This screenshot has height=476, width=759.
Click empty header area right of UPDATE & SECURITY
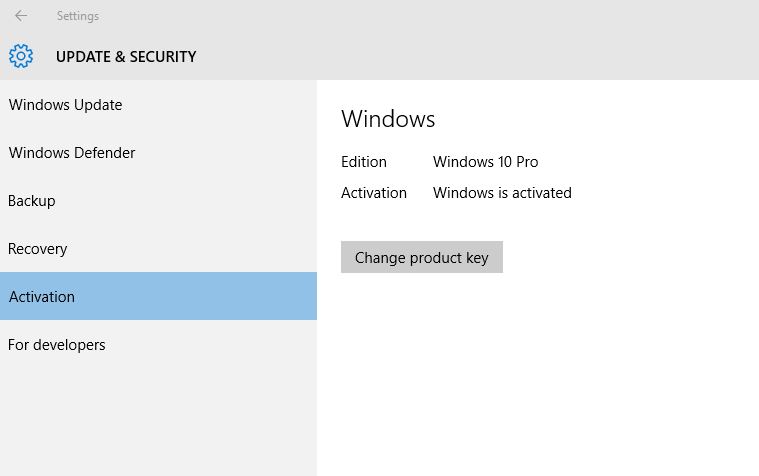[480, 57]
